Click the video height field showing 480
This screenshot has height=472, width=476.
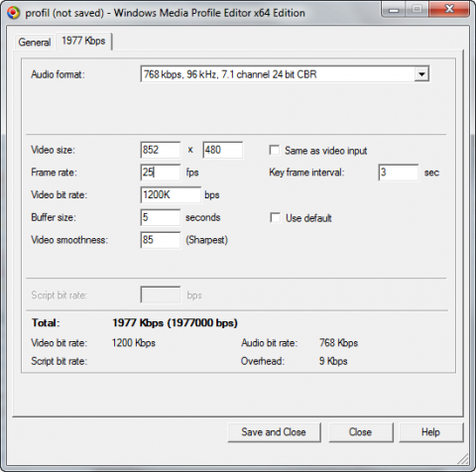(223, 150)
